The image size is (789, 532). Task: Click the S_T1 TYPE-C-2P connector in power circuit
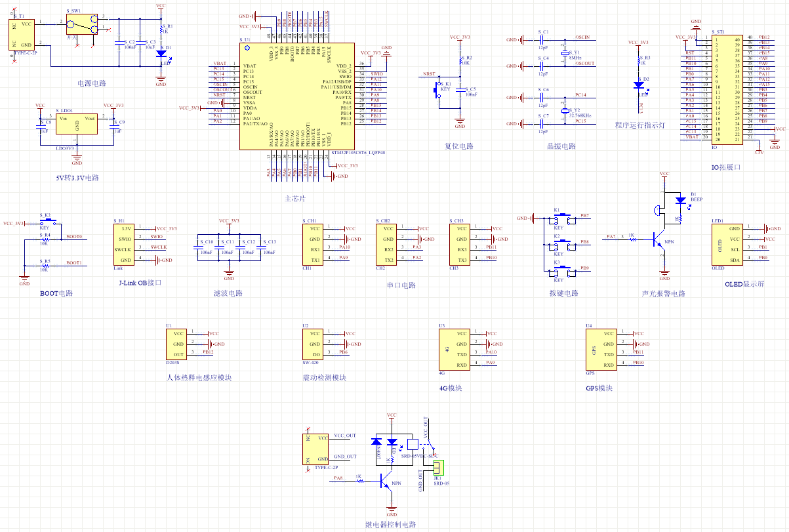(22, 35)
